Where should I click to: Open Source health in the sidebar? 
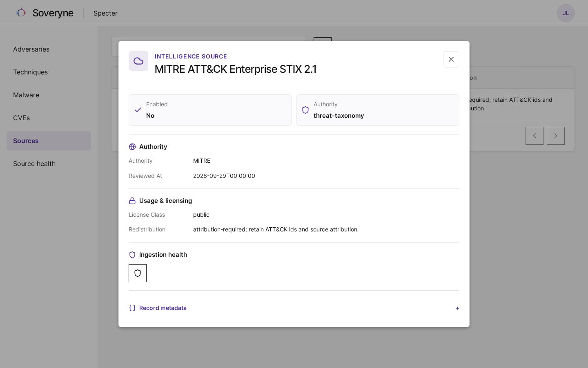click(49, 164)
